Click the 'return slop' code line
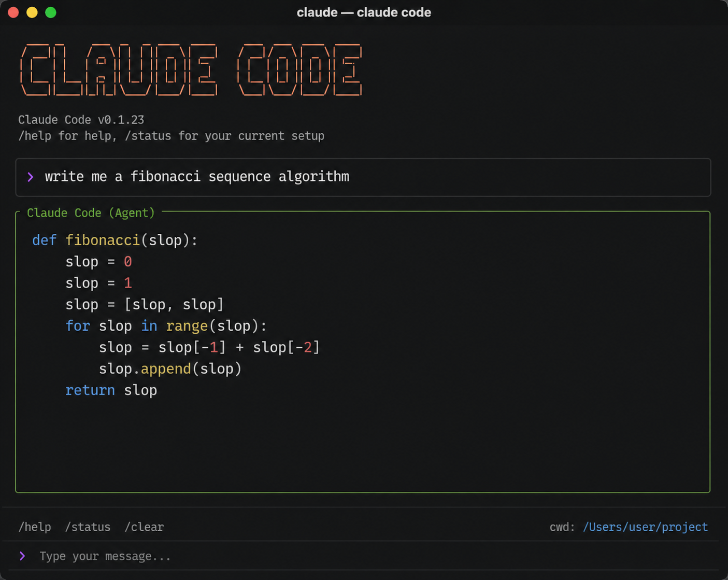The height and width of the screenshot is (580, 728). (111, 390)
